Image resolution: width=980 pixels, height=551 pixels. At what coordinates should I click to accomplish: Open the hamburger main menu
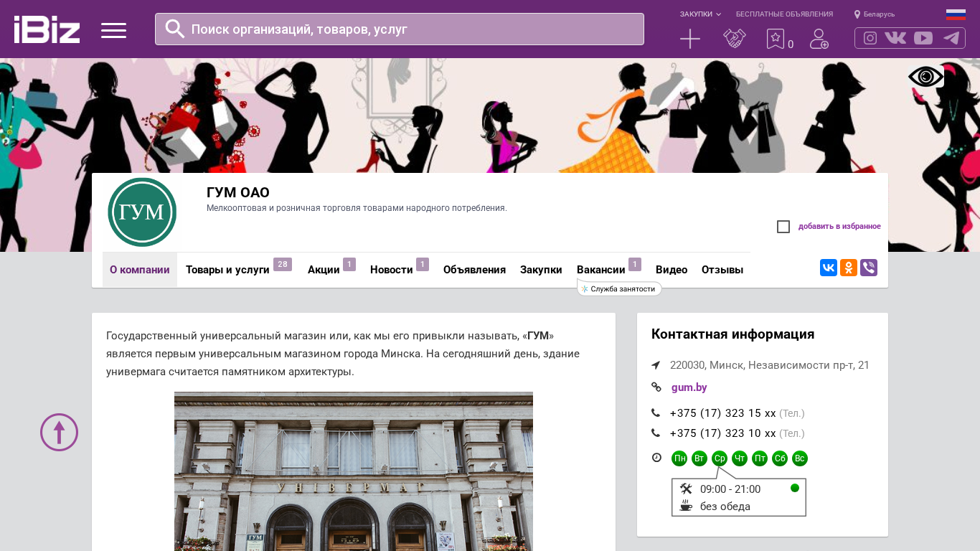(x=113, y=30)
